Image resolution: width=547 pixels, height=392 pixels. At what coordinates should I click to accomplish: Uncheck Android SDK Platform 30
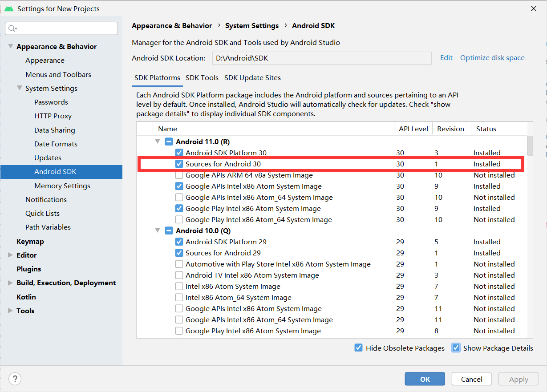179,153
